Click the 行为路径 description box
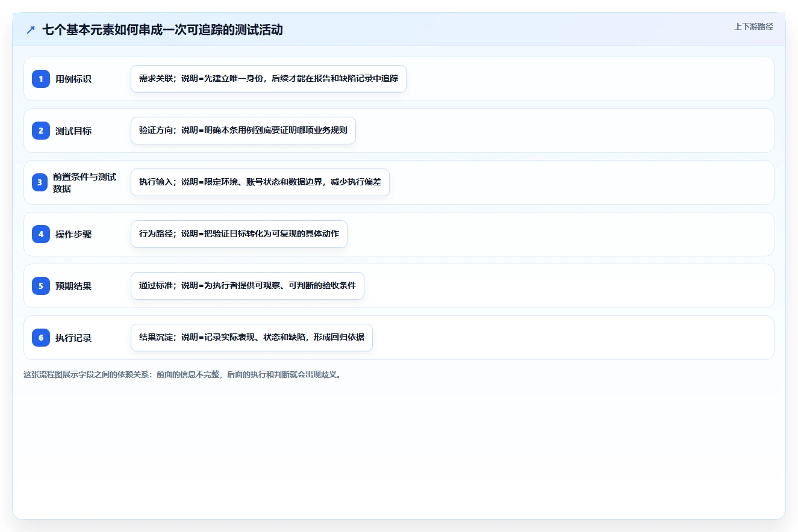This screenshot has width=798, height=532. tap(239, 234)
